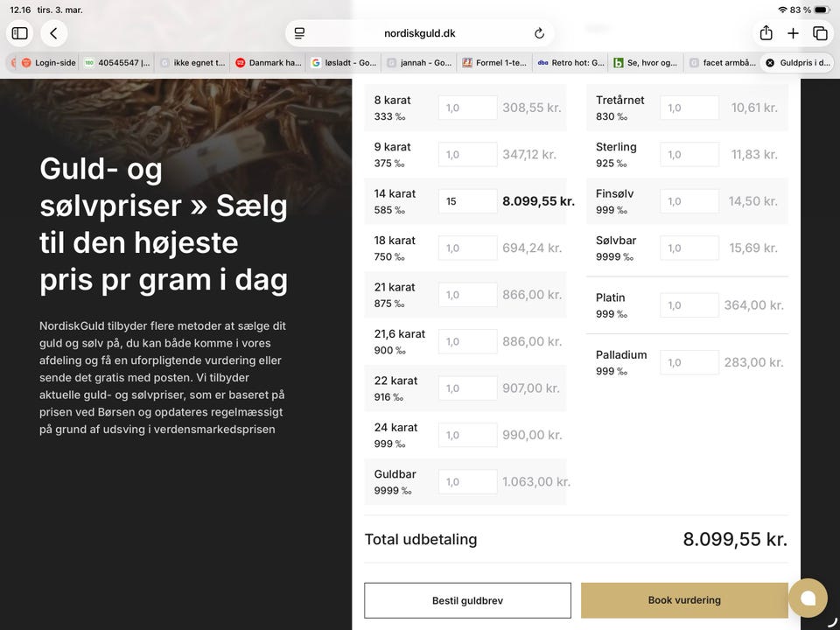840x630 pixels.
Task: Switch to the Se, hvor og... tab
Action: (x=646, y=63)
